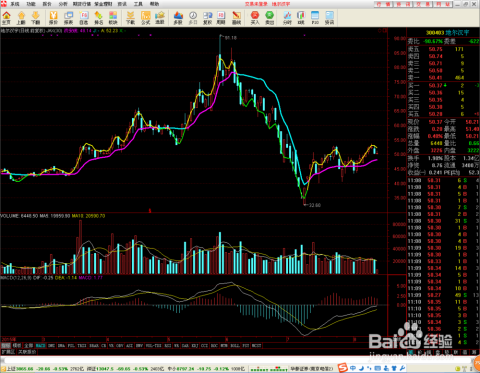Click the bottom command input field
Image resolution: width=480 pixels, height=373 pixels.
[237, 361]
